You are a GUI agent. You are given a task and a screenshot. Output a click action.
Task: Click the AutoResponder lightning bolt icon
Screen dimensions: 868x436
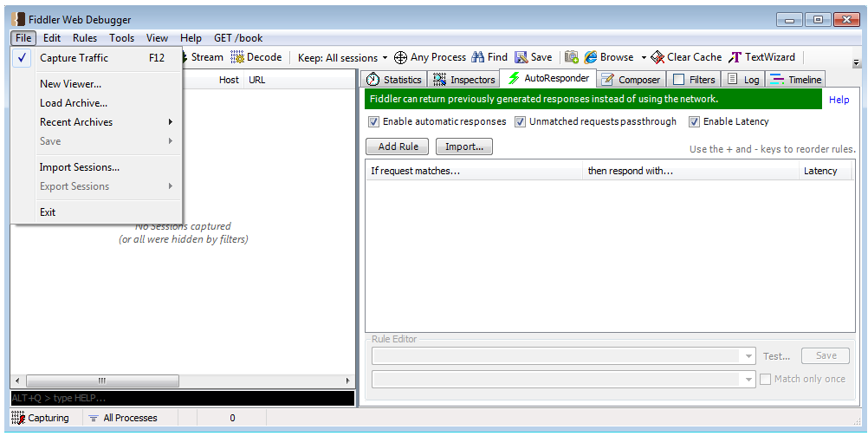tap(514, 78)
